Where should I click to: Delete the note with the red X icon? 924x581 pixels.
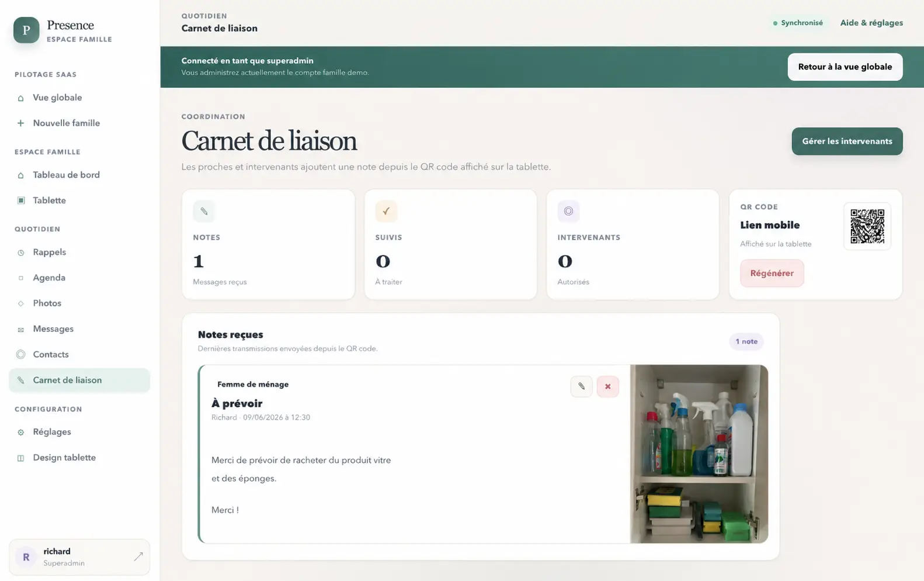click(607, 386)
